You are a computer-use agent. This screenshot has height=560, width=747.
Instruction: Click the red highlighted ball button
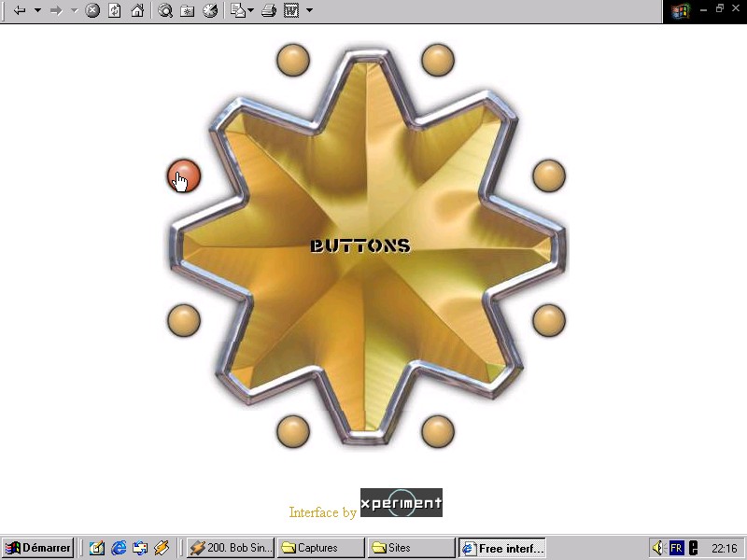[x=184, y=175]
